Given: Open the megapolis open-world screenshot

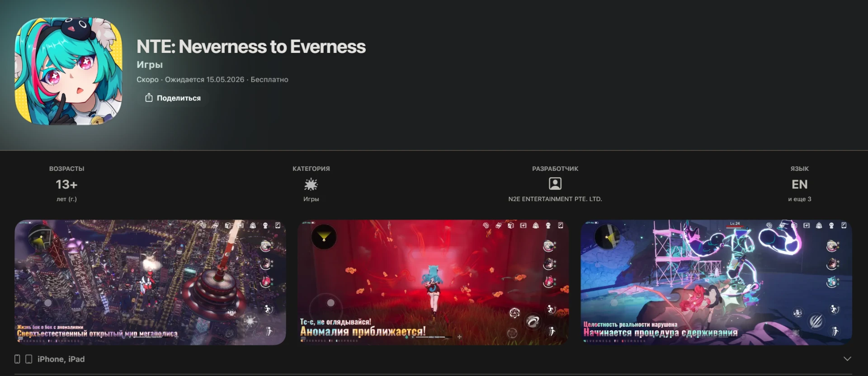Looking at the screenshot, I should point(150,282).
